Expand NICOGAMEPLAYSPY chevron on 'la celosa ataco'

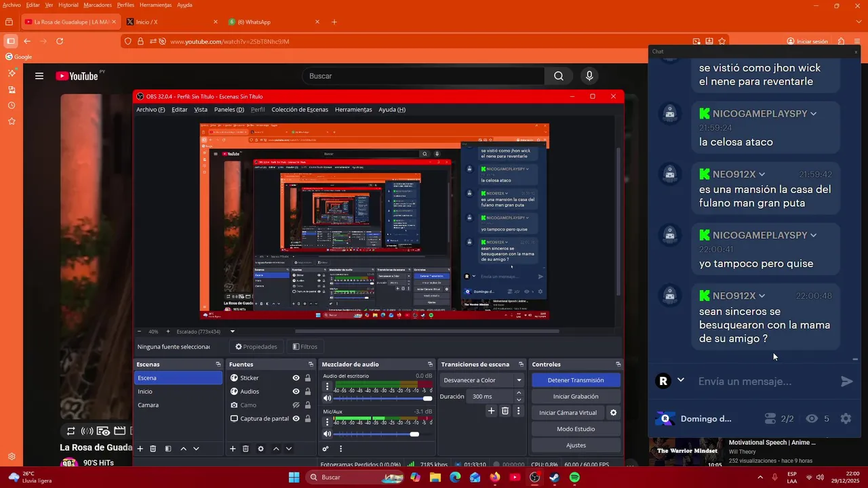tap(813, 114)
